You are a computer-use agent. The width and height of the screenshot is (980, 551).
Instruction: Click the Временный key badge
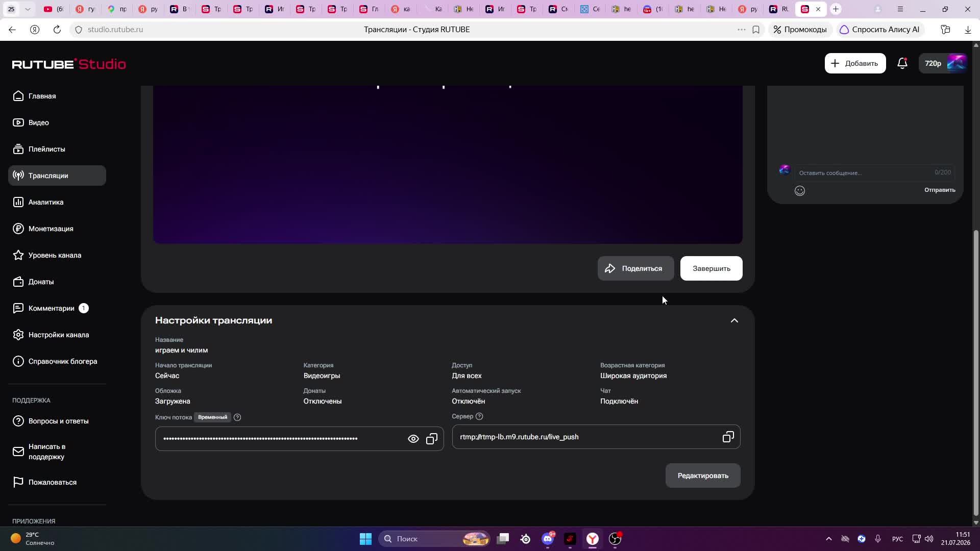coord(212,417)
